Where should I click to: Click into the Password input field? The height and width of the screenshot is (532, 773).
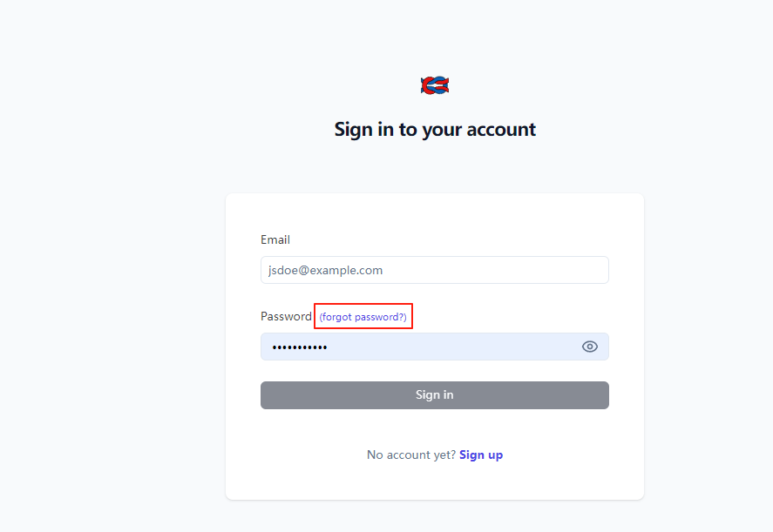click(x=418, y=347)
